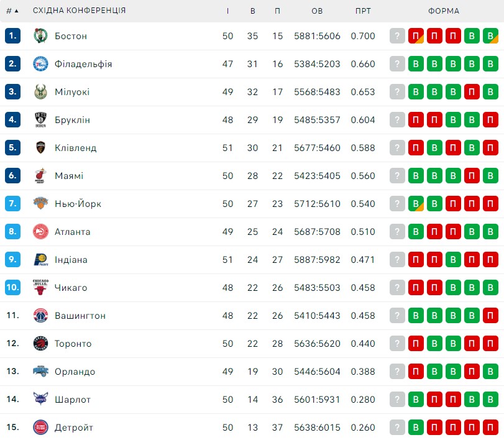Sort by the ПРТ column header

click(x=363, y=11)
